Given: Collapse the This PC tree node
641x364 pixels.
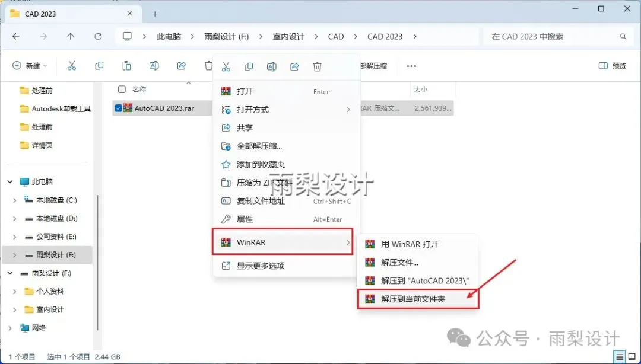Looking at the screenshot, I should pos(10,182).
